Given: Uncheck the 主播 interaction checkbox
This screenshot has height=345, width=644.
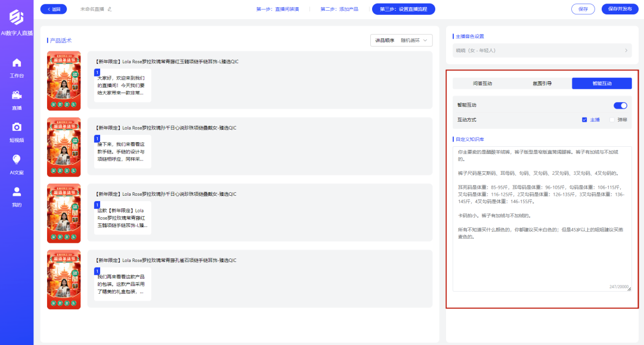Looking at the screenshot, I should (x=584, y=119).
